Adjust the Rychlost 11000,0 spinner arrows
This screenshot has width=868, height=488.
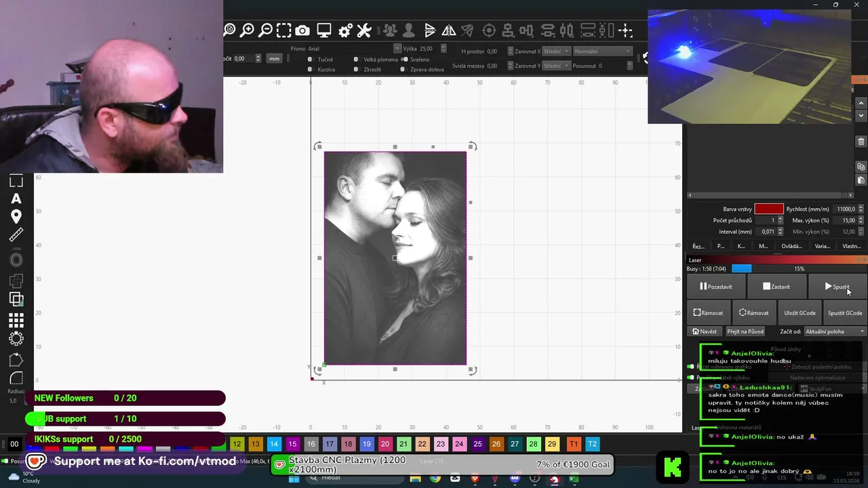click(x=861, y=209)
